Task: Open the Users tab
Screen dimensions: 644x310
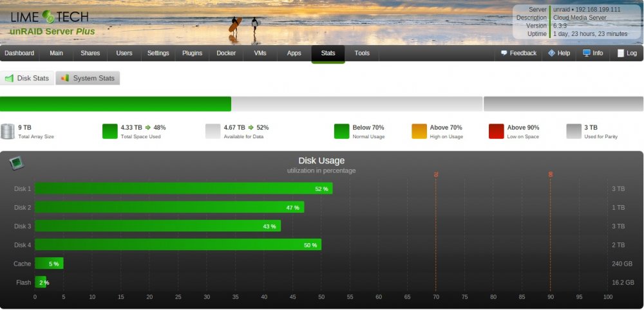Action: 124,53
